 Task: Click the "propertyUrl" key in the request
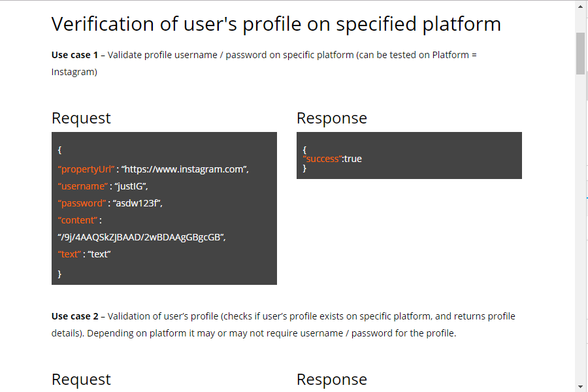tap(86, 169)
